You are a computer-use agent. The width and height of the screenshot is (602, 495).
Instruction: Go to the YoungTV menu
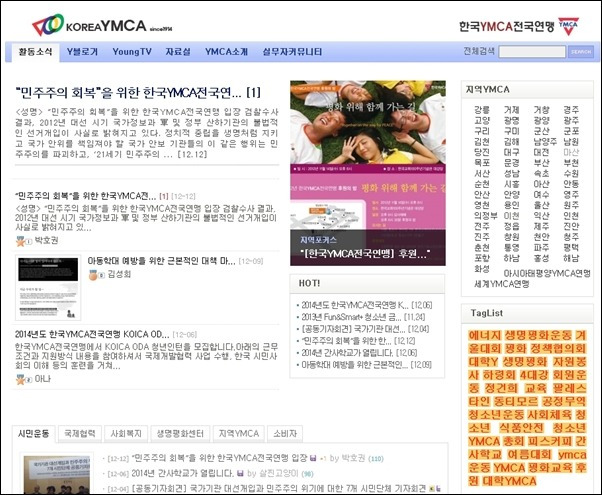click(132, 52)
